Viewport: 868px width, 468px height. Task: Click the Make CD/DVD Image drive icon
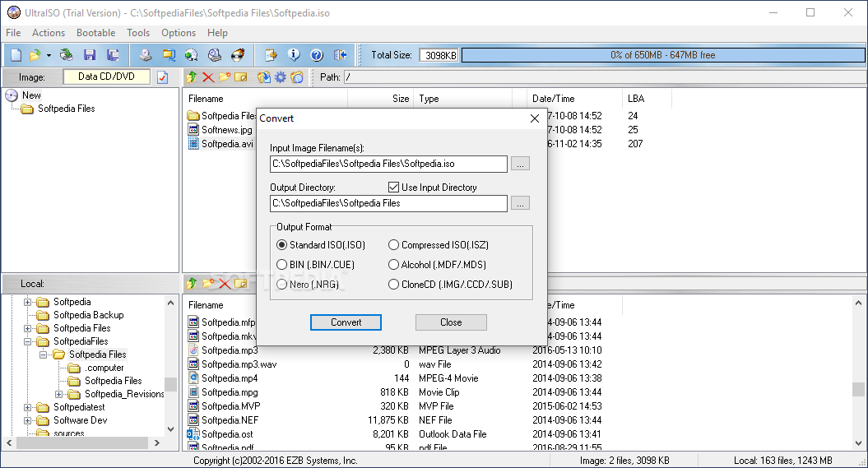click(x=146, y=55)
